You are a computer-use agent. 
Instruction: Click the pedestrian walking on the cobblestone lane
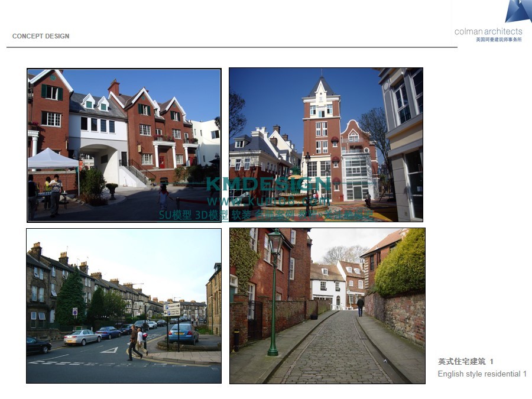pos(361,306)
